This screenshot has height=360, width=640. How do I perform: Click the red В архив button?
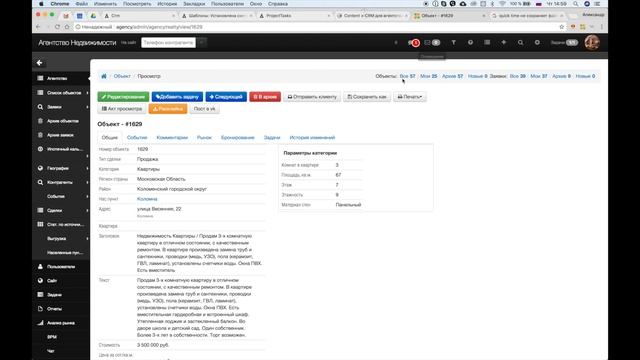(x=265, y=97)
